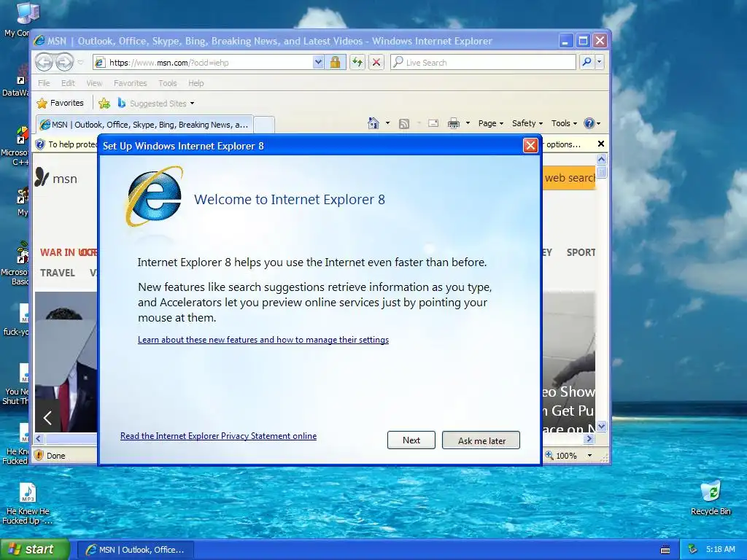The width and height of the screenshot is (747, 560).
Task: Expand the address bar dropdown arrow
Action: [x=318, y=63]
